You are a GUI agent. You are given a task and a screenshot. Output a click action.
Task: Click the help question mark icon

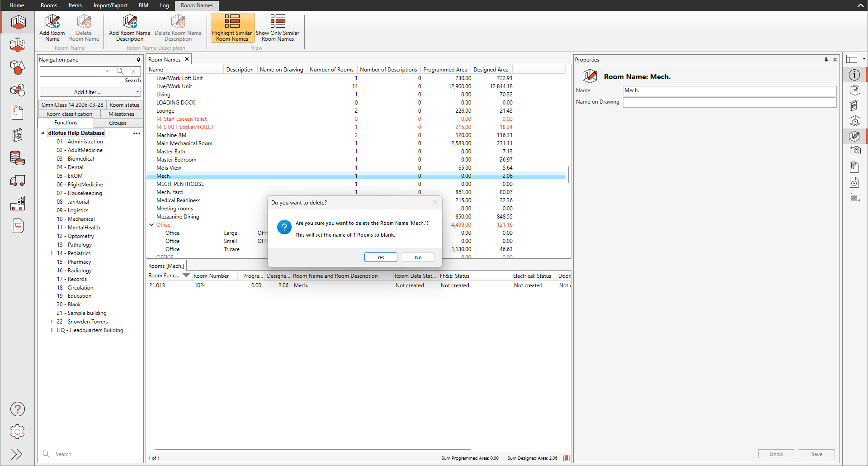18,409
